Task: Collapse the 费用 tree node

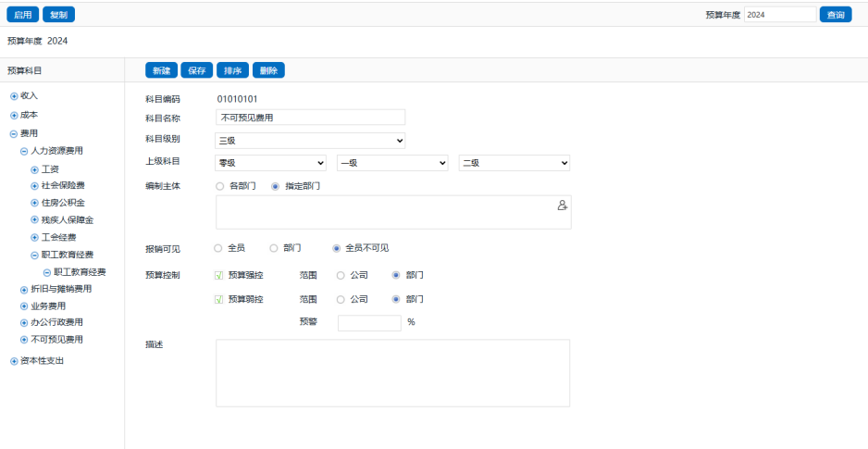Action: tap(14, 133)
